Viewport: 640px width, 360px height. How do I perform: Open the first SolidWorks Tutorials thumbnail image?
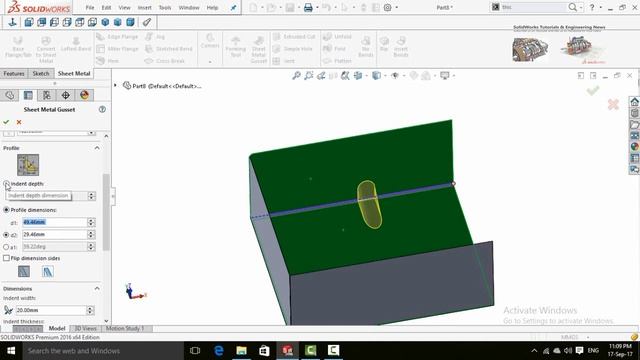click(529, 49)
